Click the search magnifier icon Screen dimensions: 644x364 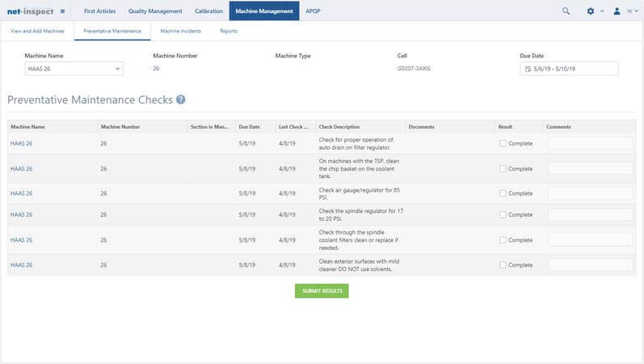566,11
